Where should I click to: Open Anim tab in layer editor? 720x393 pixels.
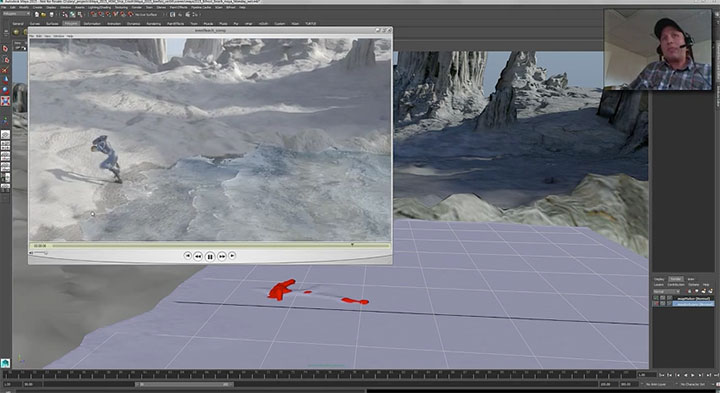691,279
